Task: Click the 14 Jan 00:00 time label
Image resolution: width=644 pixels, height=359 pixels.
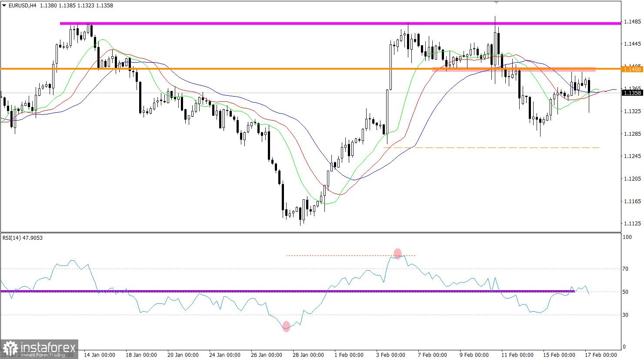Action: (x=100, y=355)
